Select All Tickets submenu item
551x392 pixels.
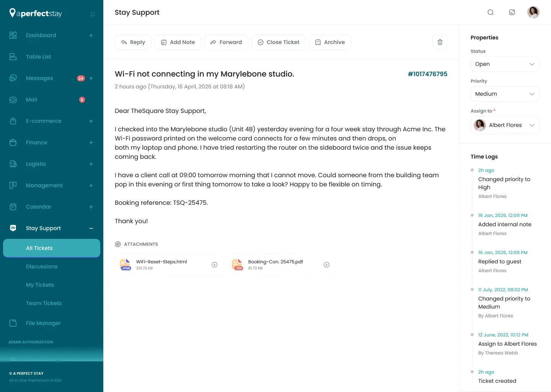[x=52, y=248]
